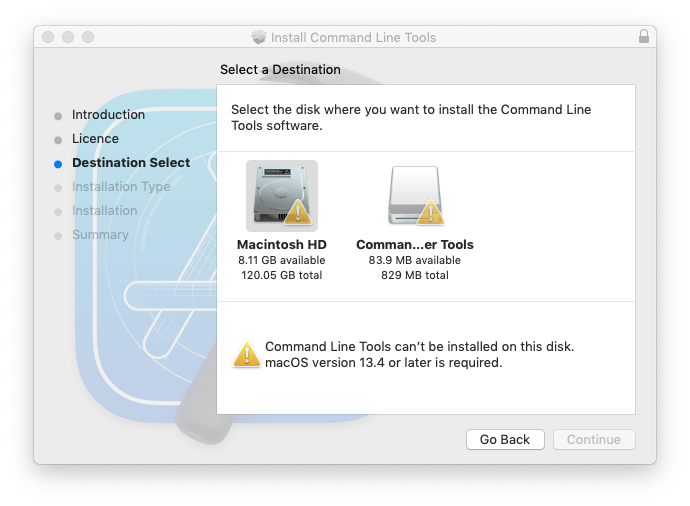Select the Command Line Tools disk icon
This screenshot has width=690, height=506.
click(x=414, y=194)
